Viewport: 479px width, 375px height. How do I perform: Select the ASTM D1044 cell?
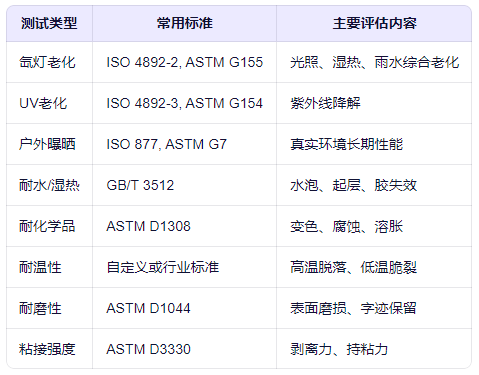pos(184,308)
